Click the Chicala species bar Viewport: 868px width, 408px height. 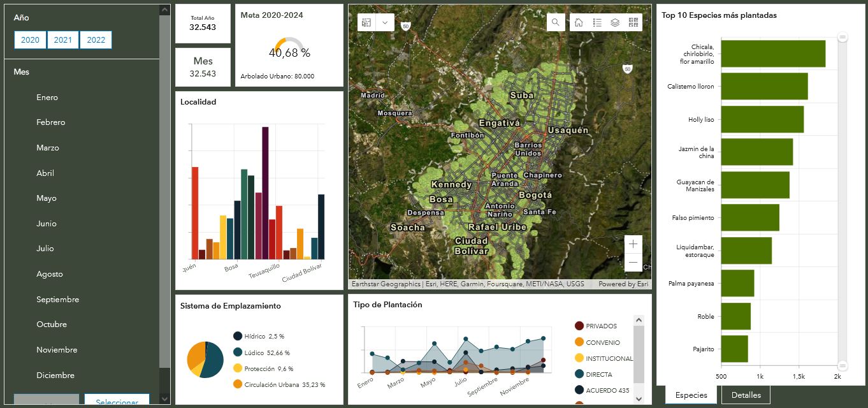[x=773, y=54]
